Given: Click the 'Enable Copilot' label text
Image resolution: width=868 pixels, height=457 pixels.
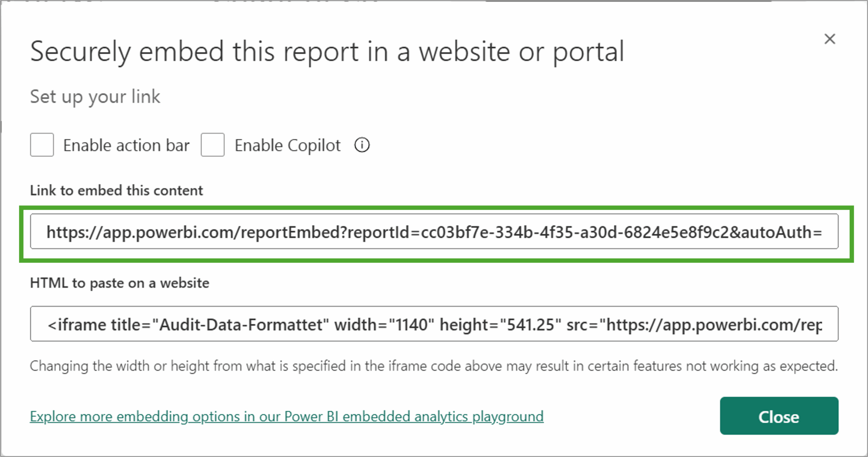Looking at the screenshot, I should tap(288, 145).
